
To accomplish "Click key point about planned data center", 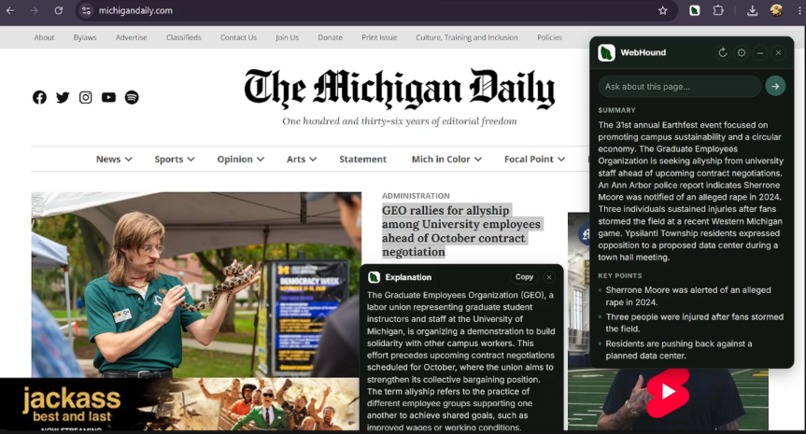I will [x=678, y=350].
